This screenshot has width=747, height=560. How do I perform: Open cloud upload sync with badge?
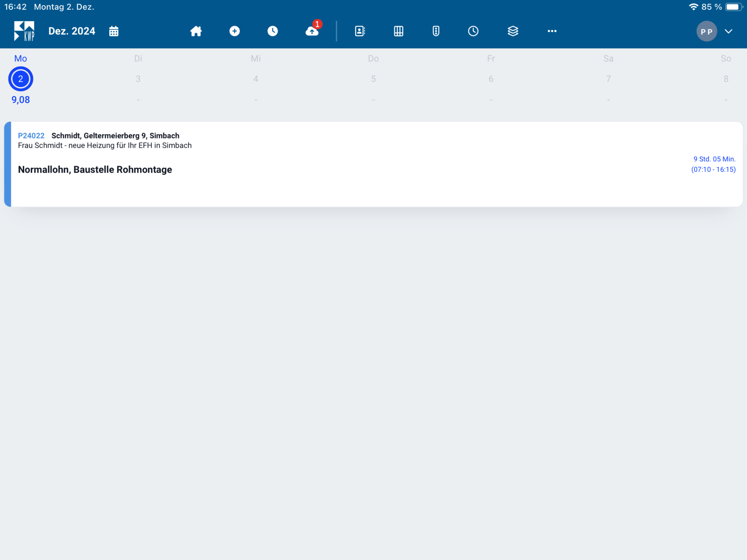pos(312,30)
